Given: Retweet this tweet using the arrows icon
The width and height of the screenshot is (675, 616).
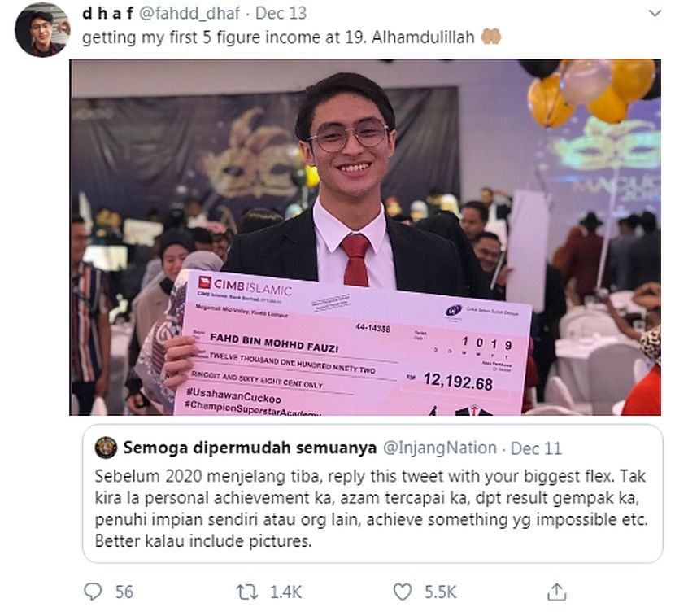Looking at the screenshot, I should point(246,592).
